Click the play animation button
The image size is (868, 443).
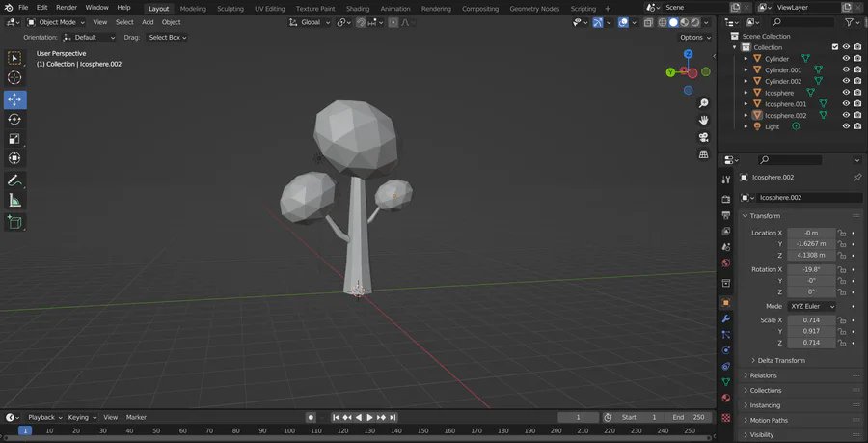pos(369,418)
